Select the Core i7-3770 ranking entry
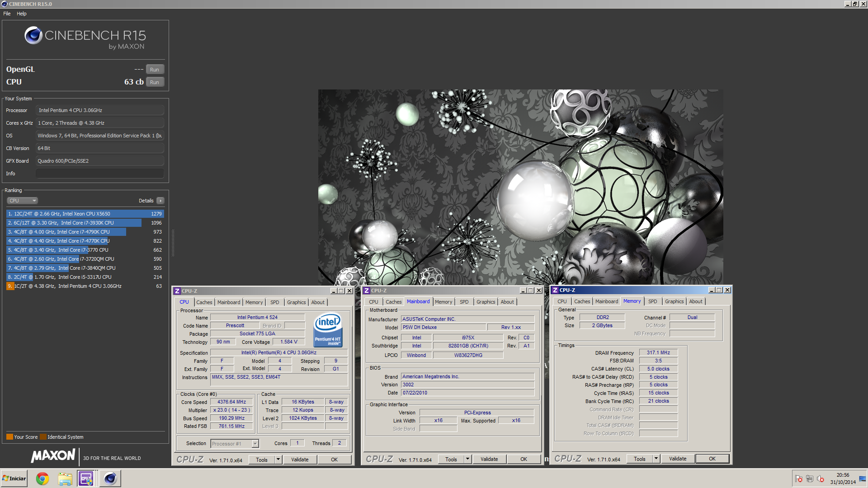868x488 pixels. click(x=85, y=250)
